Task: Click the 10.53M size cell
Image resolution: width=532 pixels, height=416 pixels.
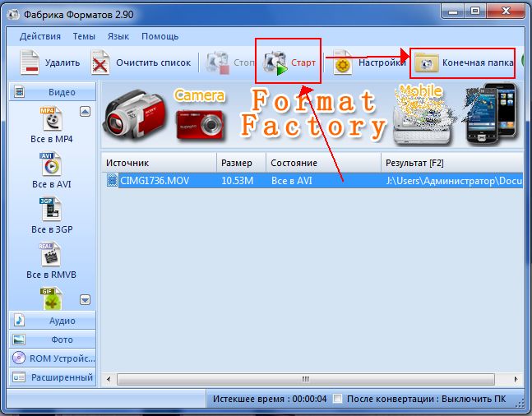Action: [x=237, y=181]
